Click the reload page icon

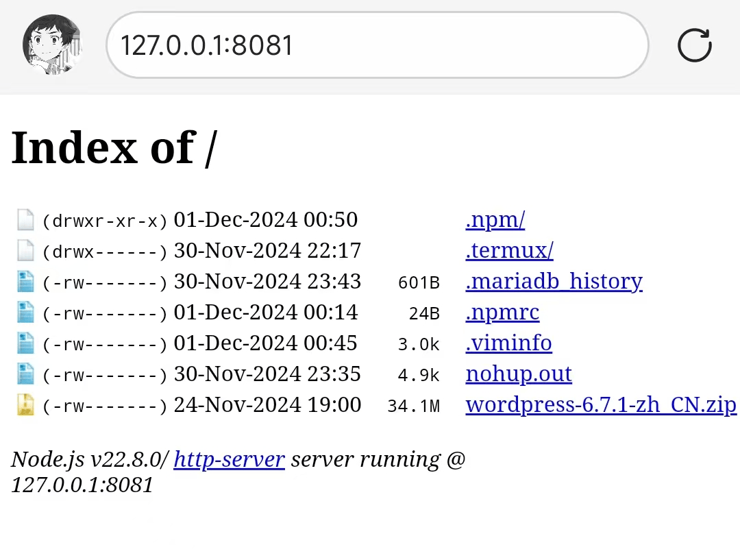(694, 46)
